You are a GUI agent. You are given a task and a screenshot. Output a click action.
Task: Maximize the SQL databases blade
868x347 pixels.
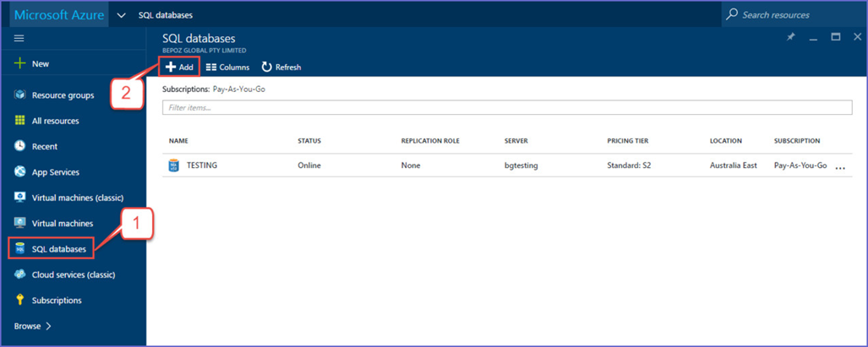(835, 37)
